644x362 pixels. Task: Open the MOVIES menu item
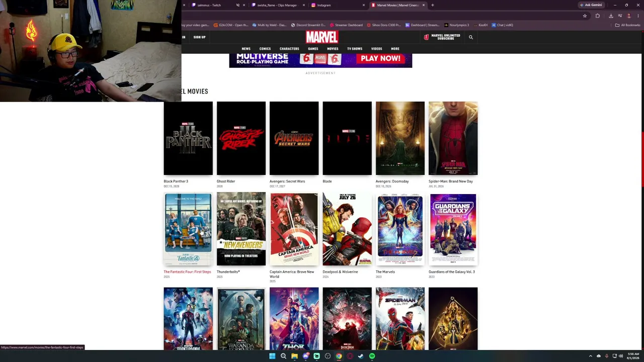(x=333, y=49)
